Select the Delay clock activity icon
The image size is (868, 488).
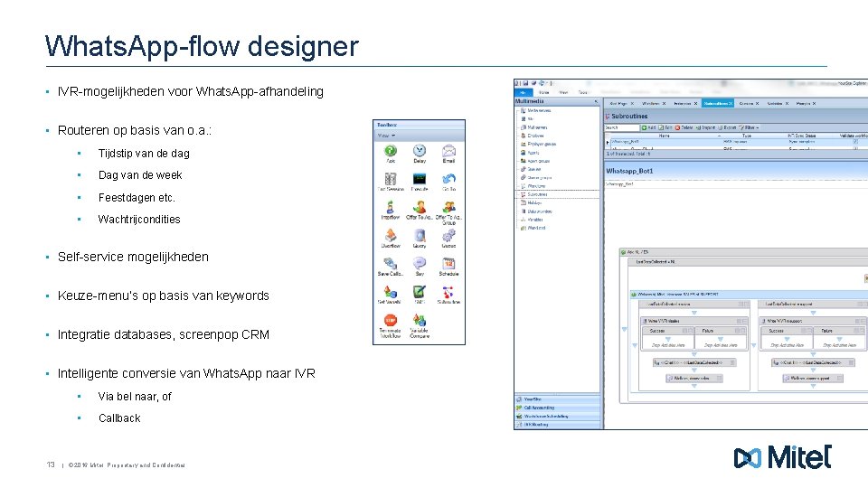420,151
